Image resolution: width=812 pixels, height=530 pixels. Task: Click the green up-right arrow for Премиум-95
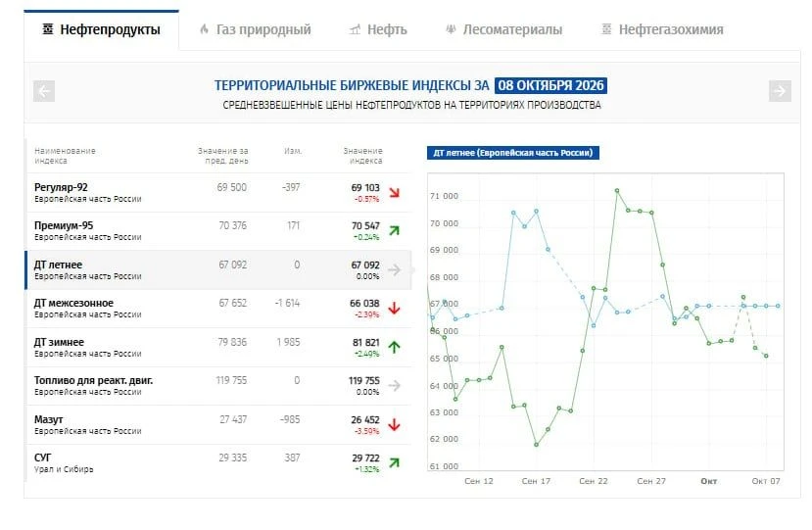click(395, 230)
